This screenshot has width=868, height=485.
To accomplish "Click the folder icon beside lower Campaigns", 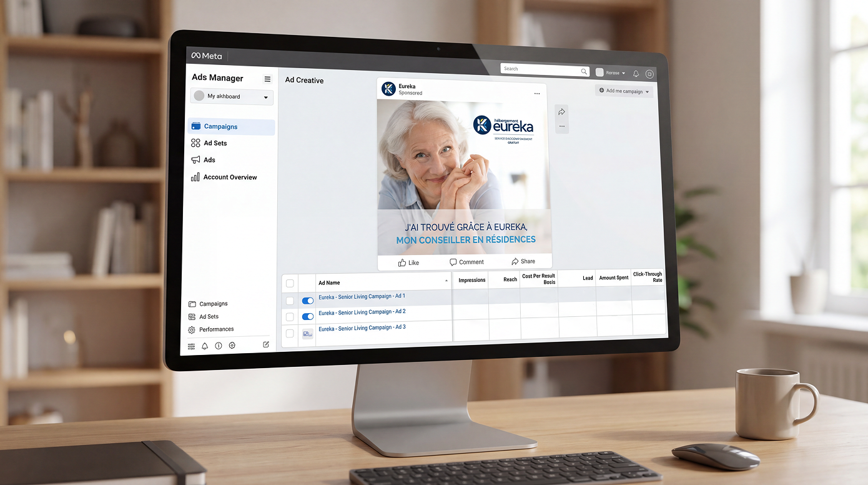I will point(192,304).
